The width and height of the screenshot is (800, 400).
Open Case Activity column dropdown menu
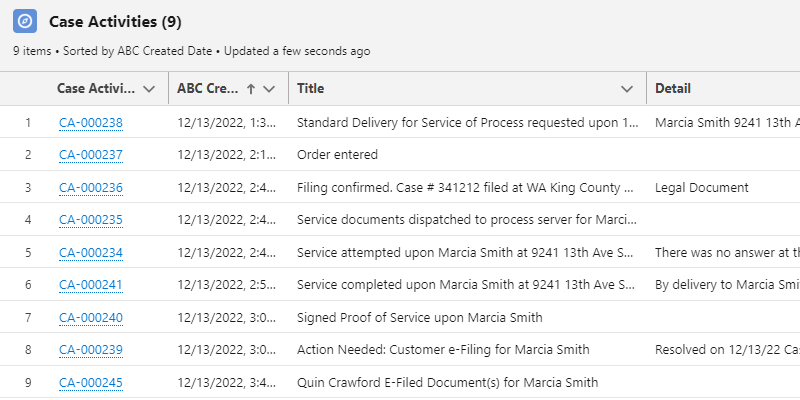[x=149, y=89]
